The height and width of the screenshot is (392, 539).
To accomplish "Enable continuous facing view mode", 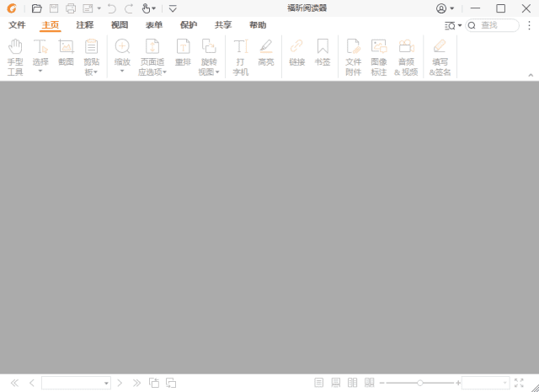I will coord(369,383).
